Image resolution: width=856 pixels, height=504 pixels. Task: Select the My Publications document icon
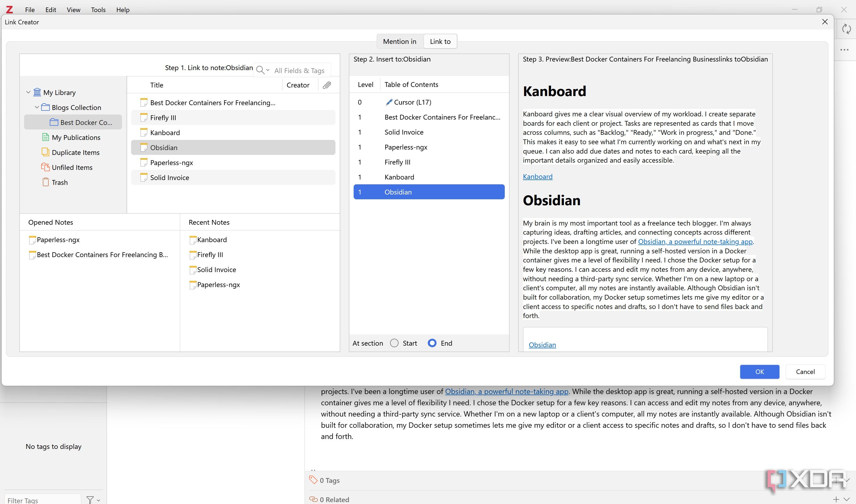click(x=45, y=137)
